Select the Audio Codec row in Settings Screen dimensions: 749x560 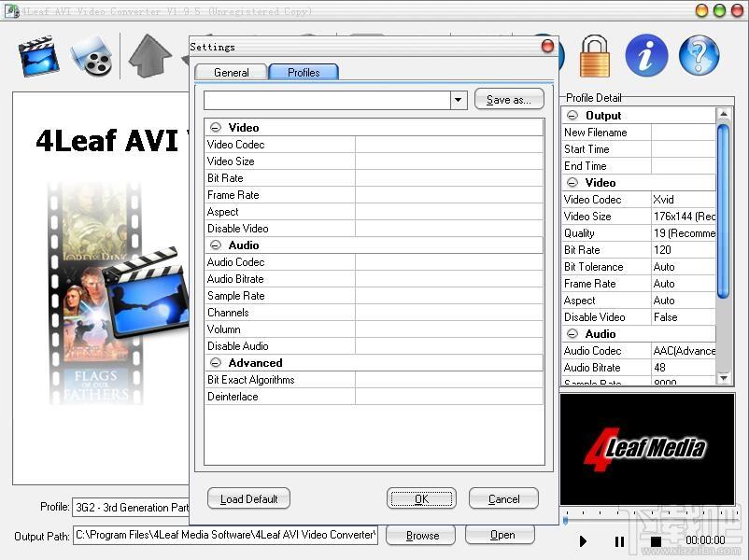coord(374,262)
